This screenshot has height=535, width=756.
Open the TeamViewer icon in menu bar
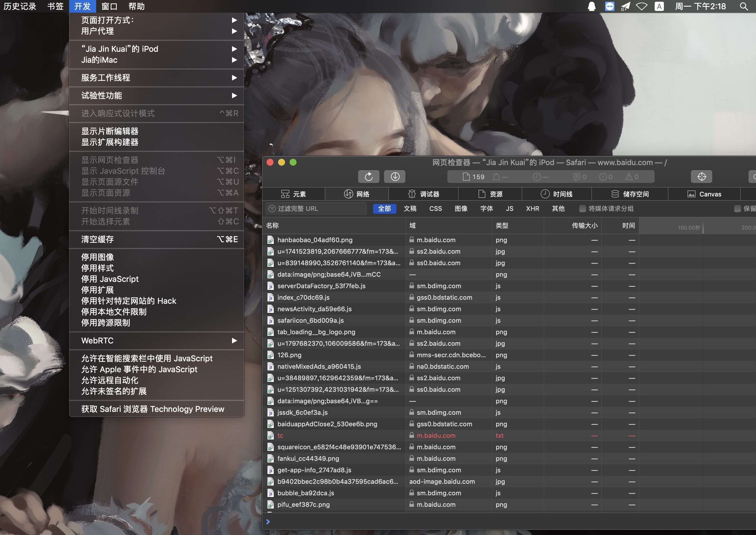[x=610, y=6]
